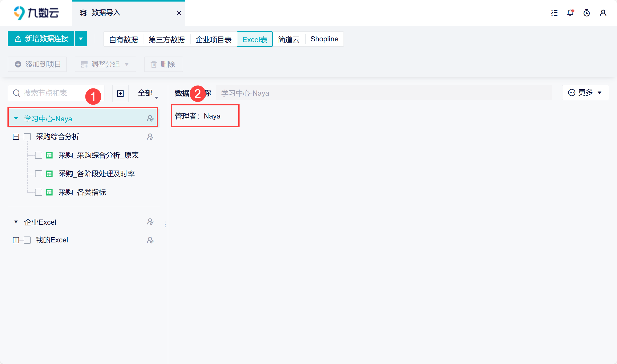This screenshot has height=364, width=617.
Task: Click the add folder plus icon
Action: point(120,93)
